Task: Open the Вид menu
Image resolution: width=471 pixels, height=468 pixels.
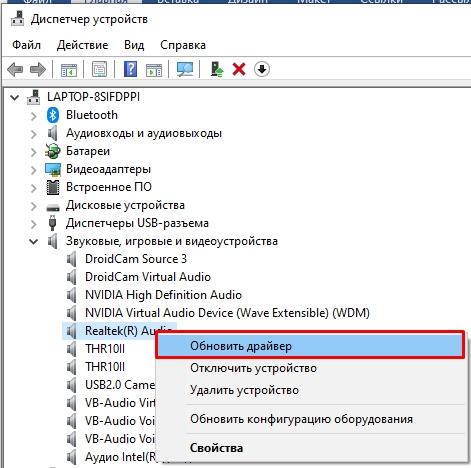Action: tap(134, 45)
